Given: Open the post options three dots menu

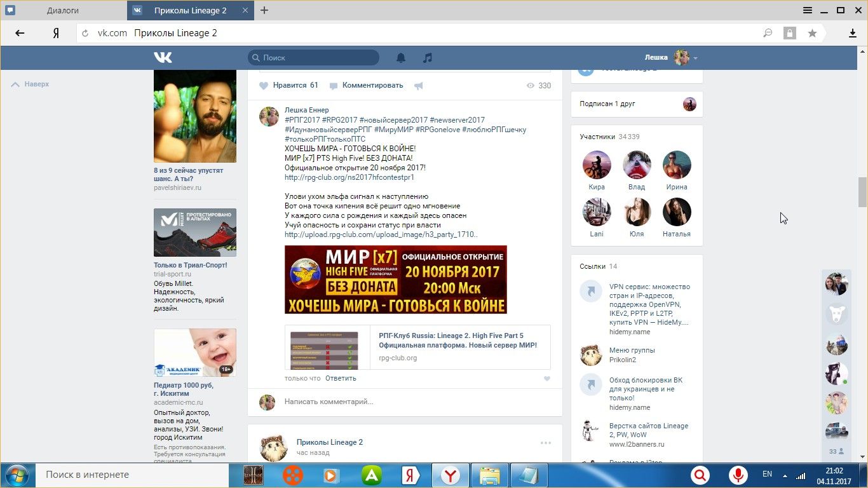Looking at the screenshot, I should tap(546, 443).
